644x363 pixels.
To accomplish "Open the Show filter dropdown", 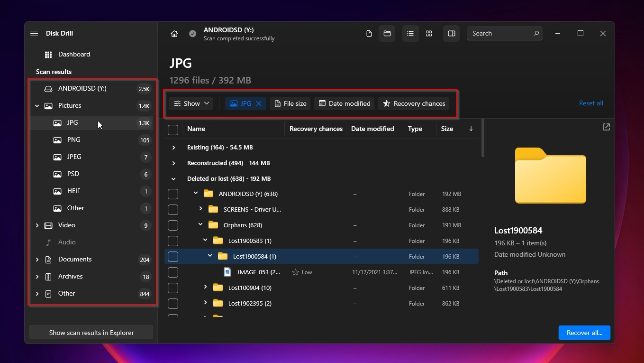I will [x=191, y=103].
